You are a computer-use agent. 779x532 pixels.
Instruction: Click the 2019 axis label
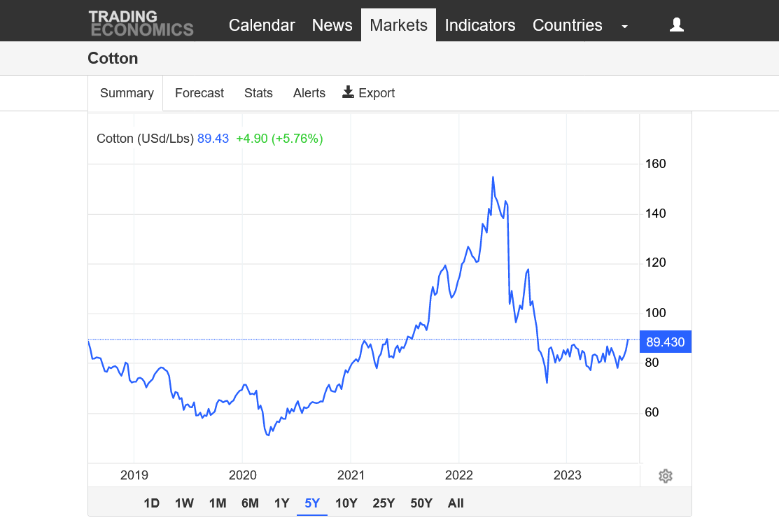click(134, 475)
